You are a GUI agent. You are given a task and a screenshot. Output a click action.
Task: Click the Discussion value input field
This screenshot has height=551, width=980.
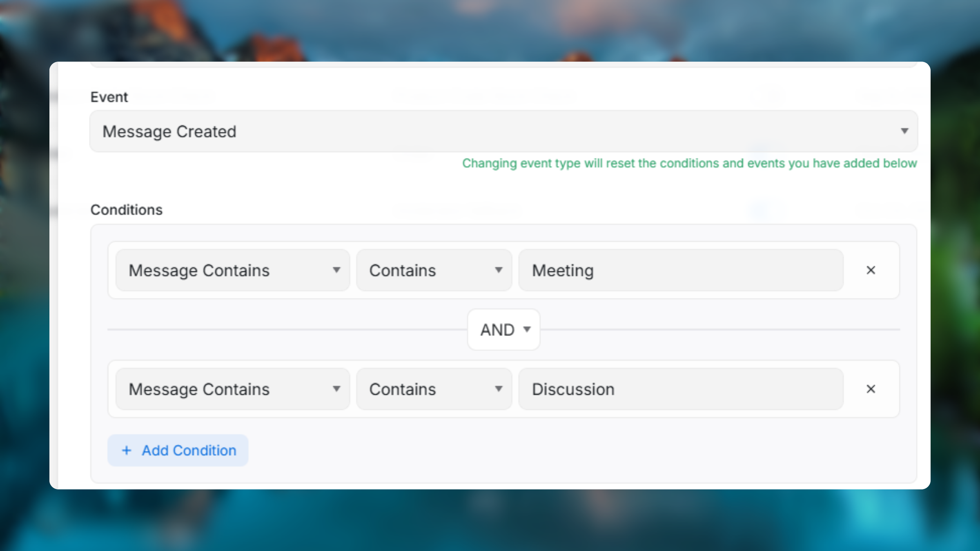tap(681, 389)
